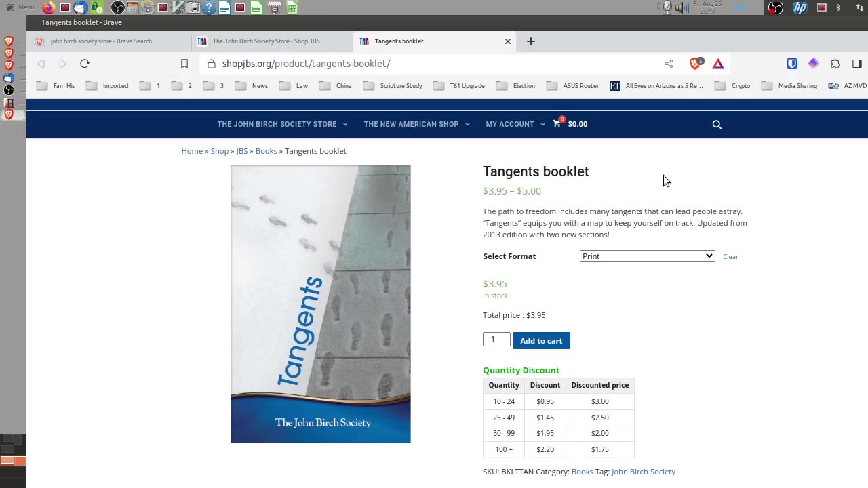Launch the screenshot camera tool in panel
The height and width of the screenshot is (488, 868).
(194, 7)
